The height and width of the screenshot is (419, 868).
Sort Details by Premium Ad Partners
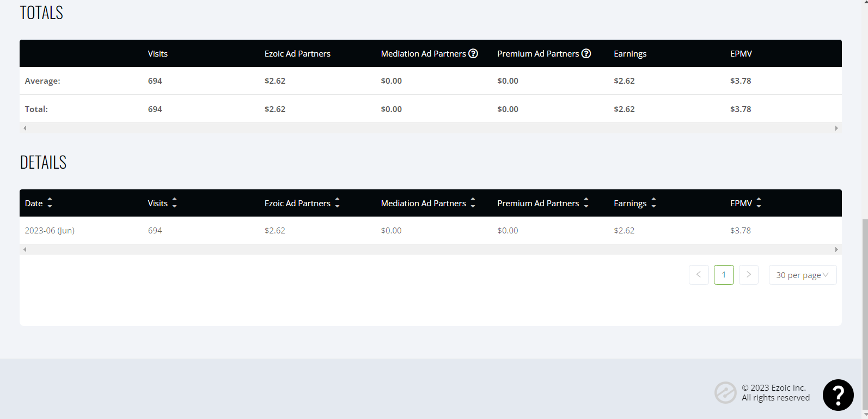586,203
